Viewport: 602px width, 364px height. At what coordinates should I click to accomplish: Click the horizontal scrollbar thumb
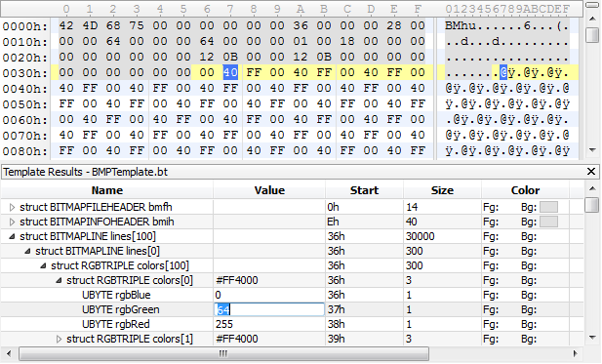click(x=223, y=353)
